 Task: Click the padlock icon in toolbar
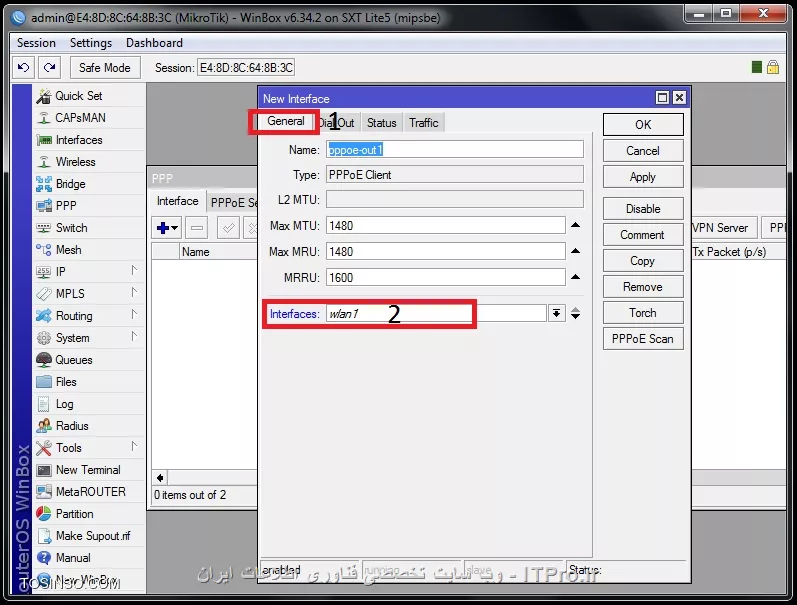click(x=773, y=67)
